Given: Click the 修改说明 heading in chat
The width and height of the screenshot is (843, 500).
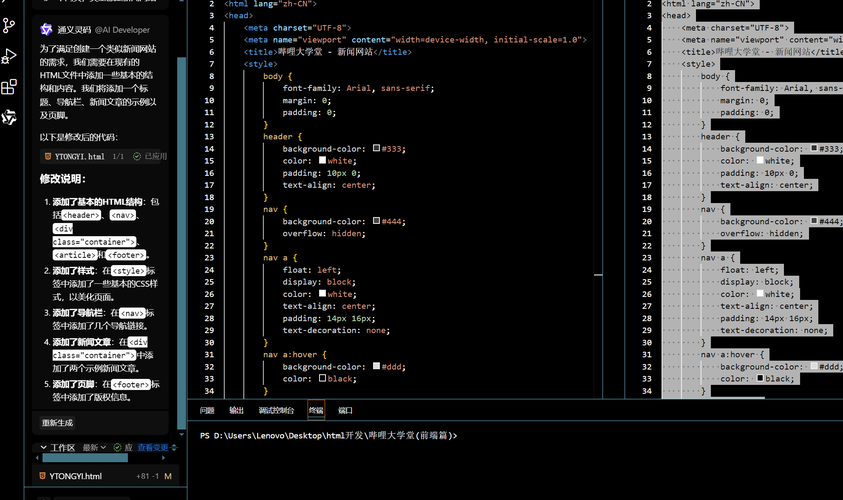Looking at the screenshot, I should (x=62, y=179).
